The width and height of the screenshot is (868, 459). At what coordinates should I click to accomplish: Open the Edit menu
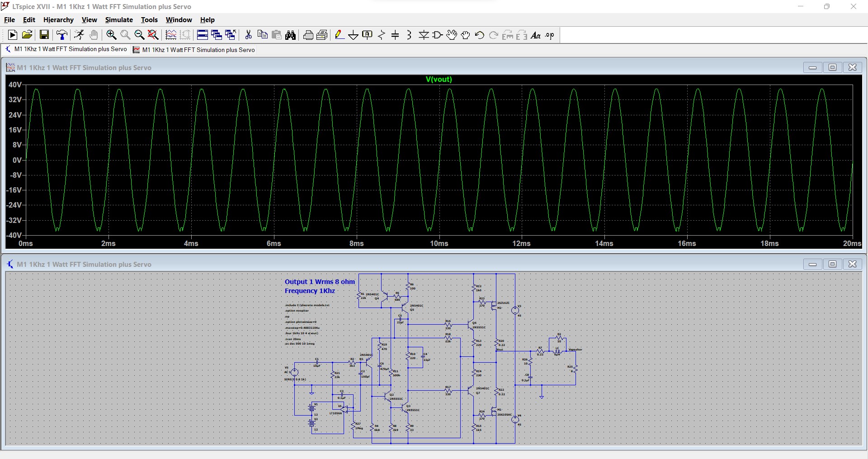tap(29, 20)
